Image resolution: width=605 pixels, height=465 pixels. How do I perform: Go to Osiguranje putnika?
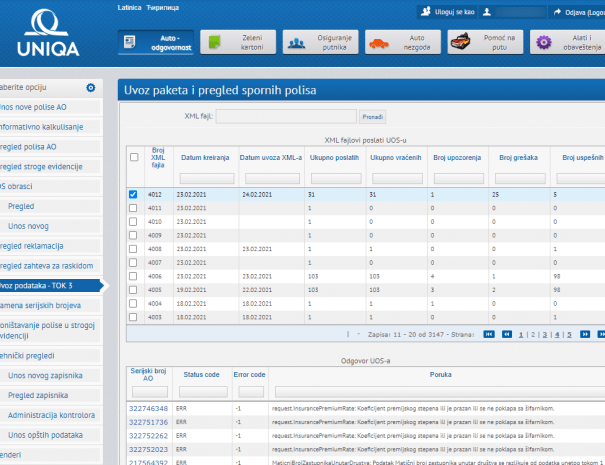[318, 42]
